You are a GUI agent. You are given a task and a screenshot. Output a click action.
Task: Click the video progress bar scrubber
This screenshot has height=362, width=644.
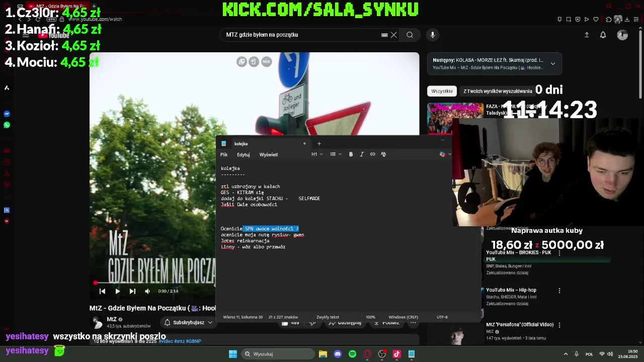coord(96,283)
